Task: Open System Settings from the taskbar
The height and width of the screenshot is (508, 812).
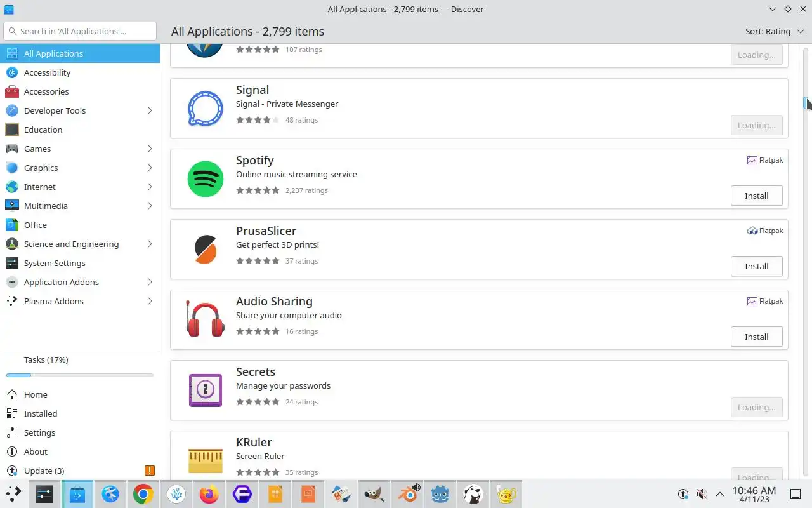Action: (44, 494)
